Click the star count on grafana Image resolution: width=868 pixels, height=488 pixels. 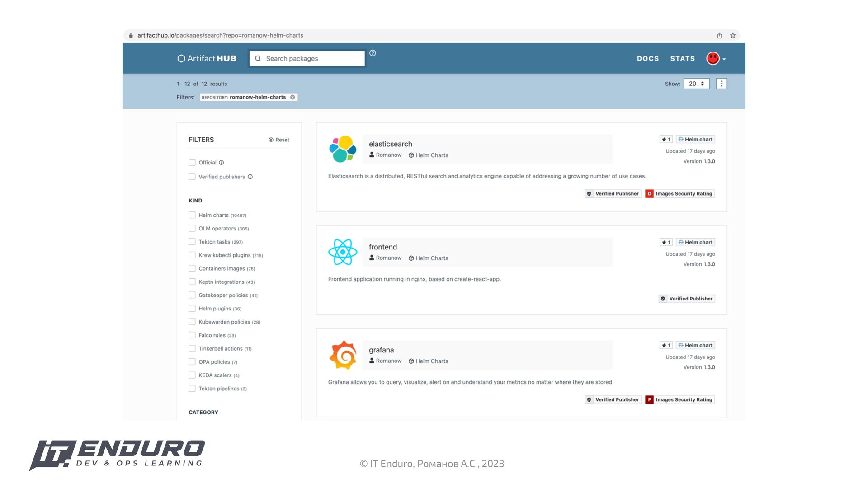click(666, 345)
